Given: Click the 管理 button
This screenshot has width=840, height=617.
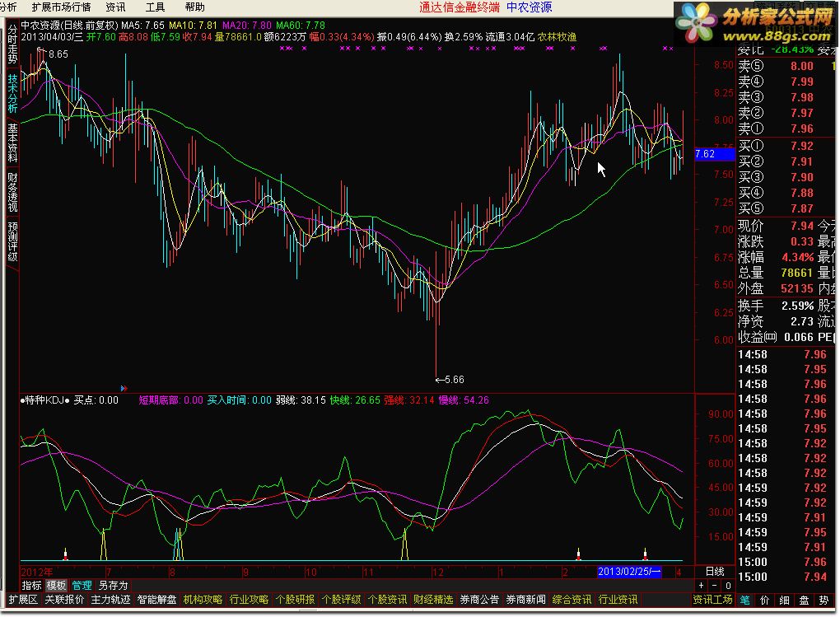Looking at the screenshot, I should coord(82,586).
